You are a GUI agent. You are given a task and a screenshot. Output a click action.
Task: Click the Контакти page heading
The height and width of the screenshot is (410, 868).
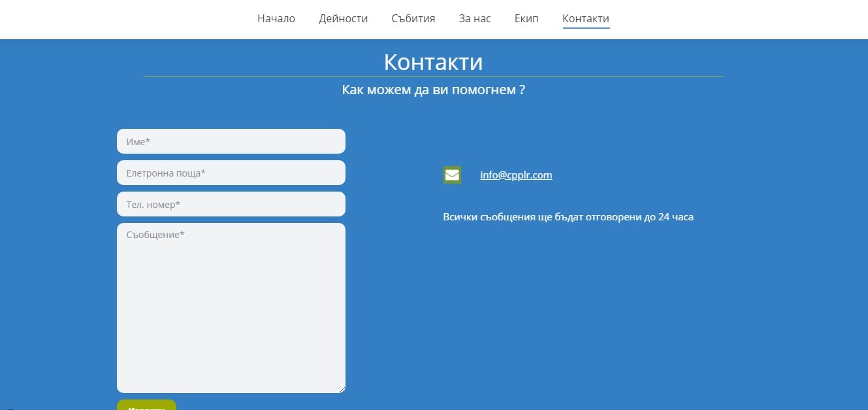point(434,61)
